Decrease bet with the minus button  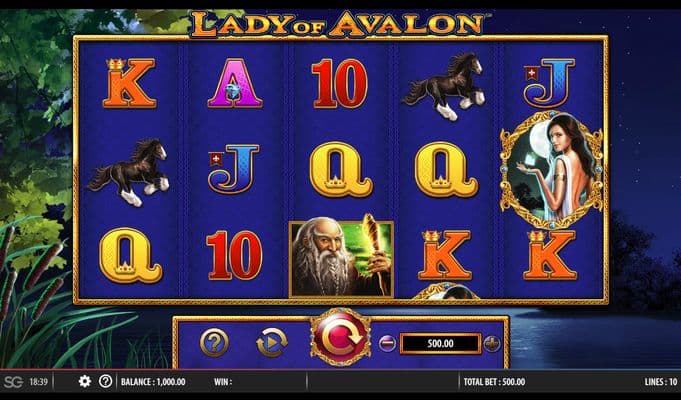point(387,344)
